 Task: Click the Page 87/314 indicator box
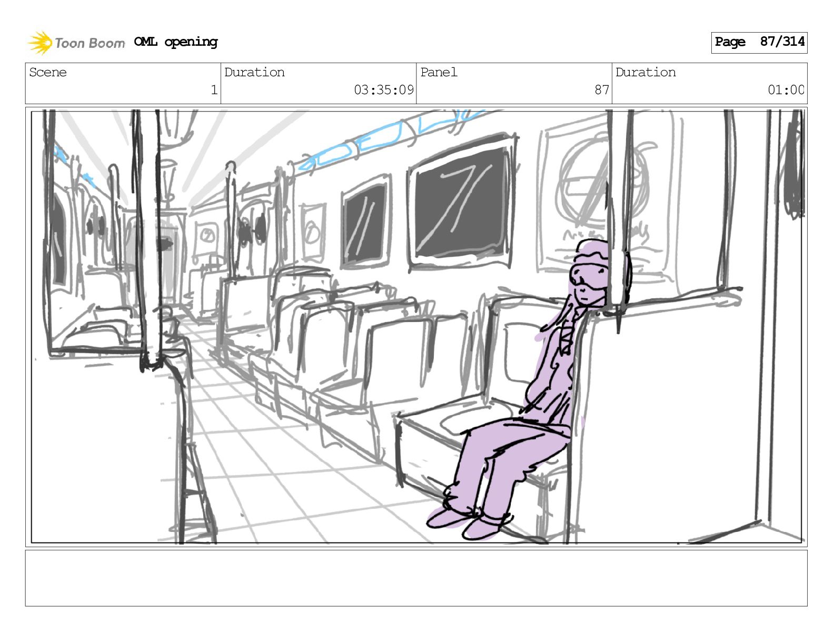[x=759, y=42]
